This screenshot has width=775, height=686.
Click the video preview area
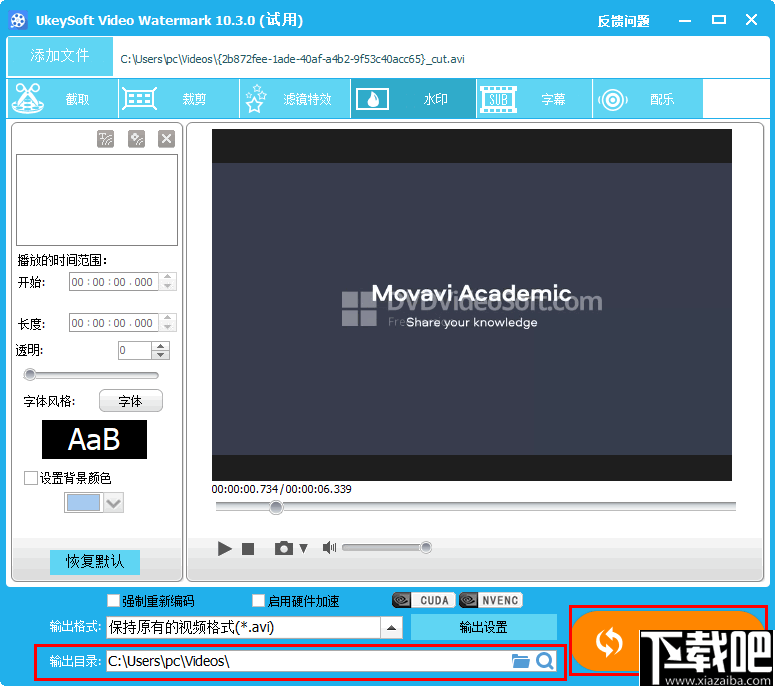(x=472, y=304)
